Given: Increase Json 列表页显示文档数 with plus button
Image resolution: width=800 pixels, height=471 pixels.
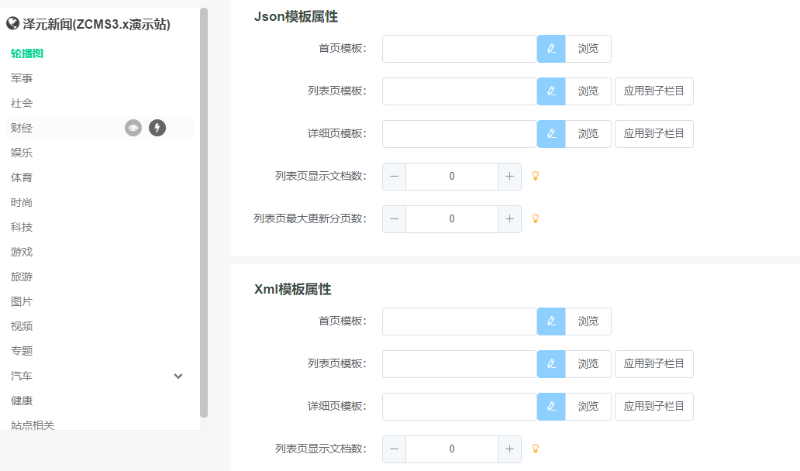Looking at the screenshot, I should tap(509, 176).
